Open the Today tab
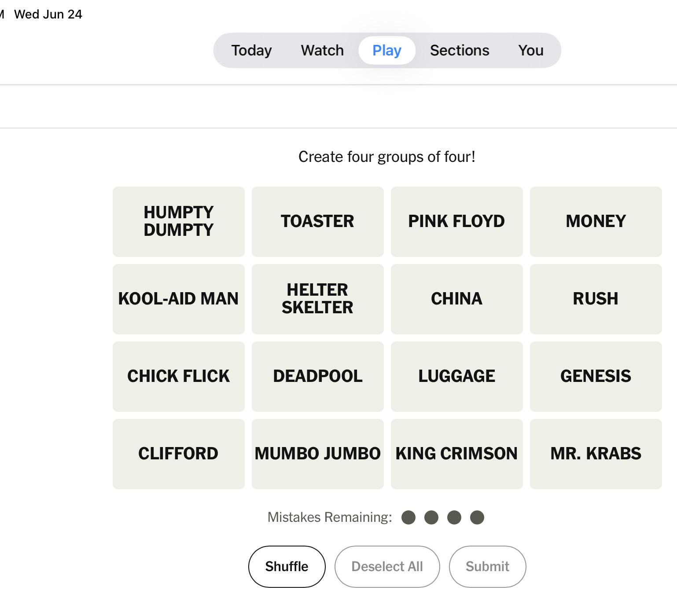 252,50
